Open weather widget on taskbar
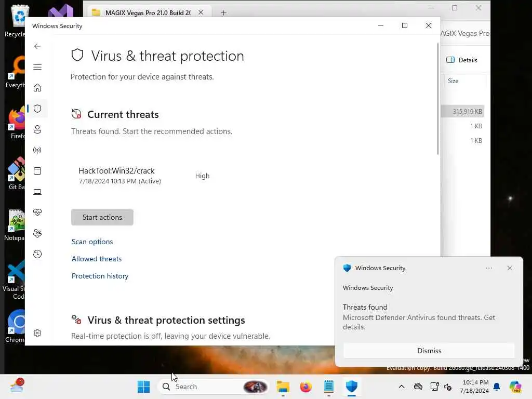This screenshot has height=399, width=532. pyautogui.click(x=17, y=386)
